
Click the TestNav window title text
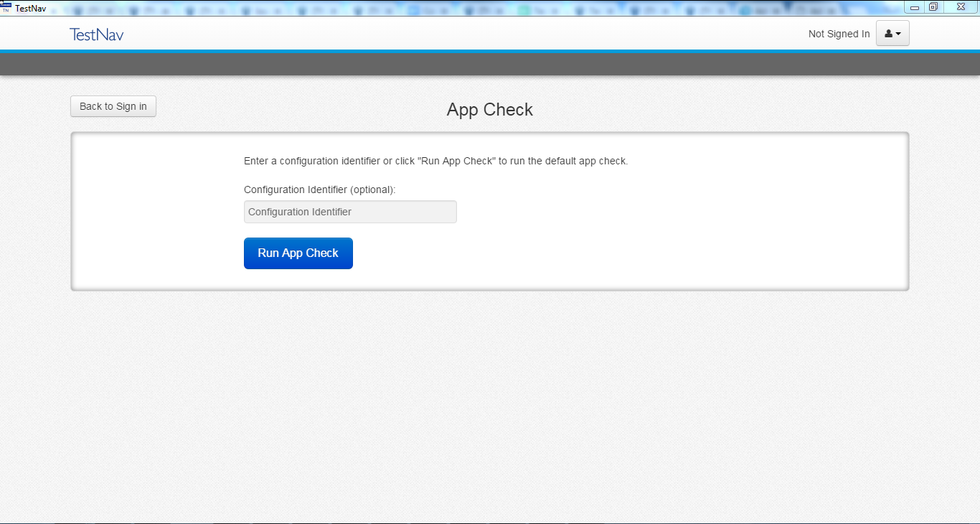point(31,9)
